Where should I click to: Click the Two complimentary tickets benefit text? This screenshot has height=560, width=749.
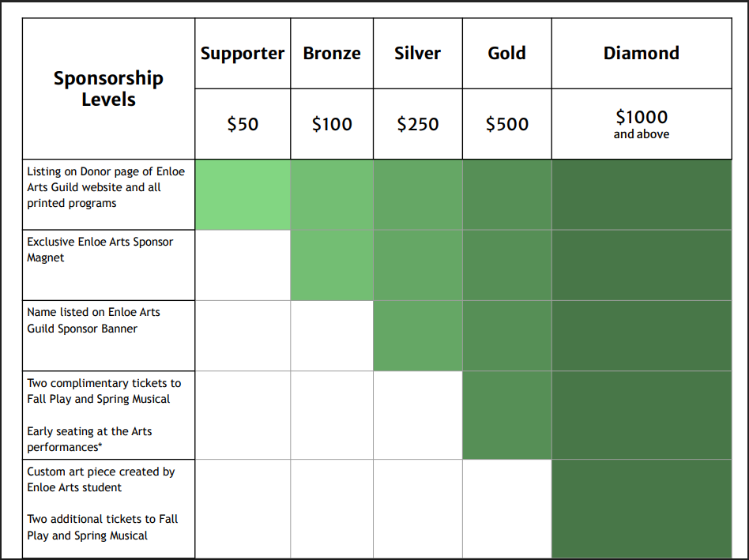[x=104, y=391]
